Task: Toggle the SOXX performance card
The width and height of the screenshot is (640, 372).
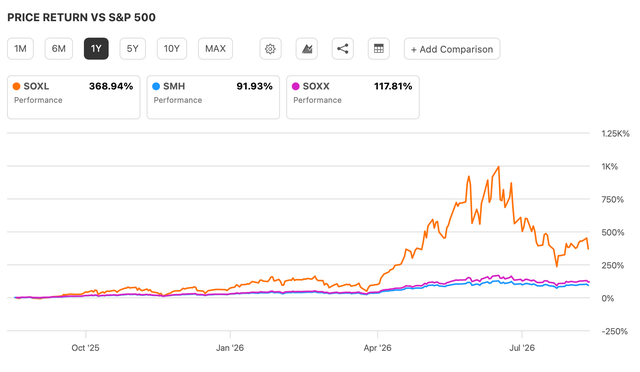Action: click(353, 97)
